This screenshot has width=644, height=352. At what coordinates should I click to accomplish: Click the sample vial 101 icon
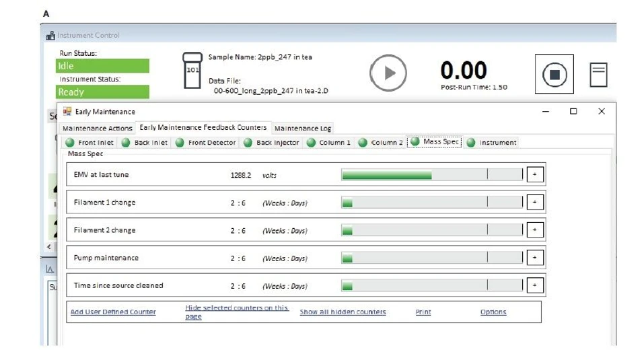click(192, 70)
